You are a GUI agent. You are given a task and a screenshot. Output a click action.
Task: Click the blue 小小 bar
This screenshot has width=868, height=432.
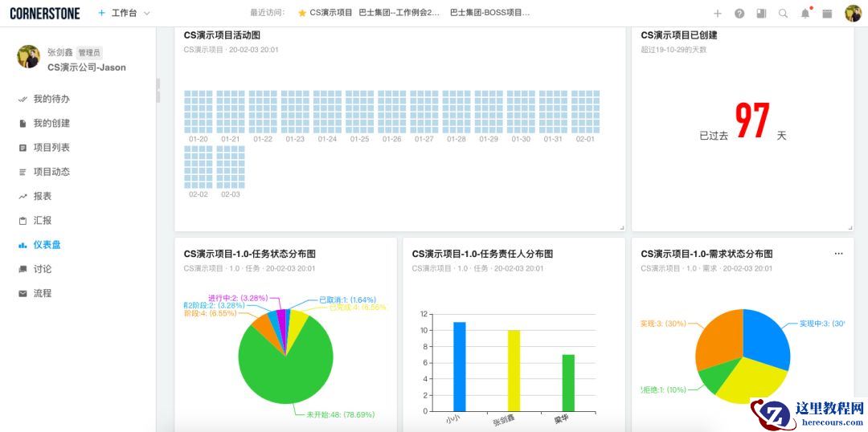point(460,366)
